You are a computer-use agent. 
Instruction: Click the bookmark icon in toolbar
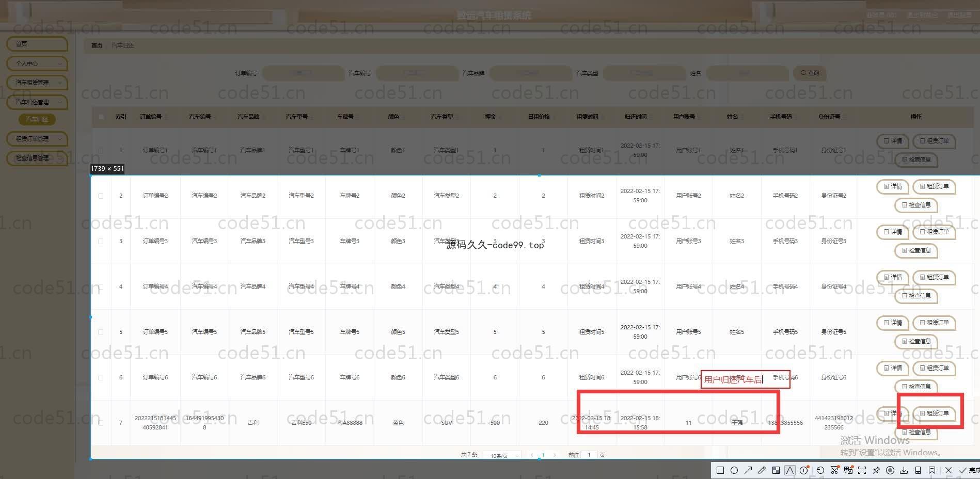pos(931,470)
